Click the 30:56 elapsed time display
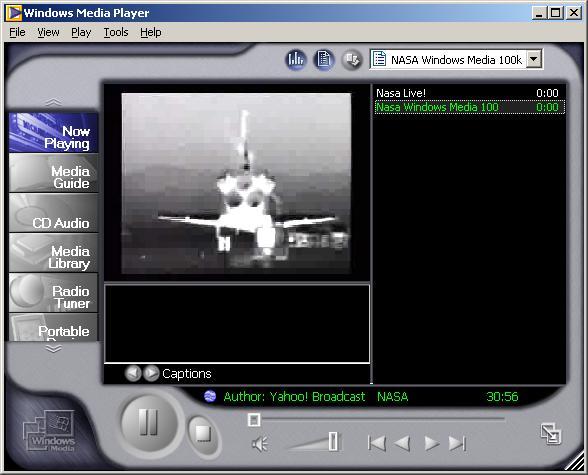Screen dimensions: 588x475 pos(502,397)
